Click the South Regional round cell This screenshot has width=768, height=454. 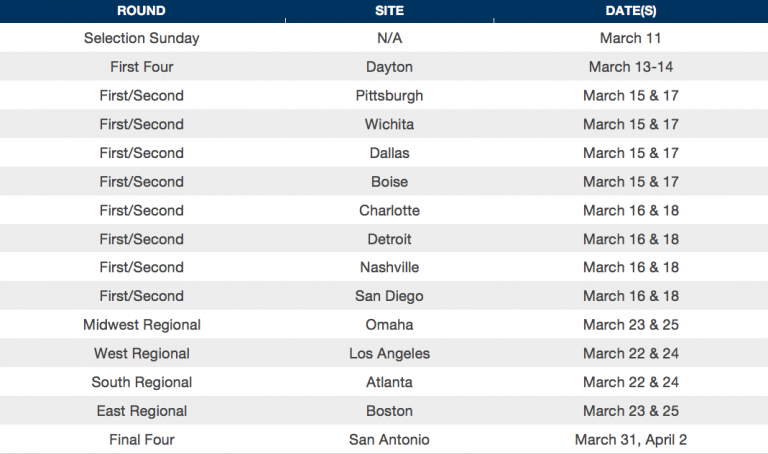click(142, 383)
